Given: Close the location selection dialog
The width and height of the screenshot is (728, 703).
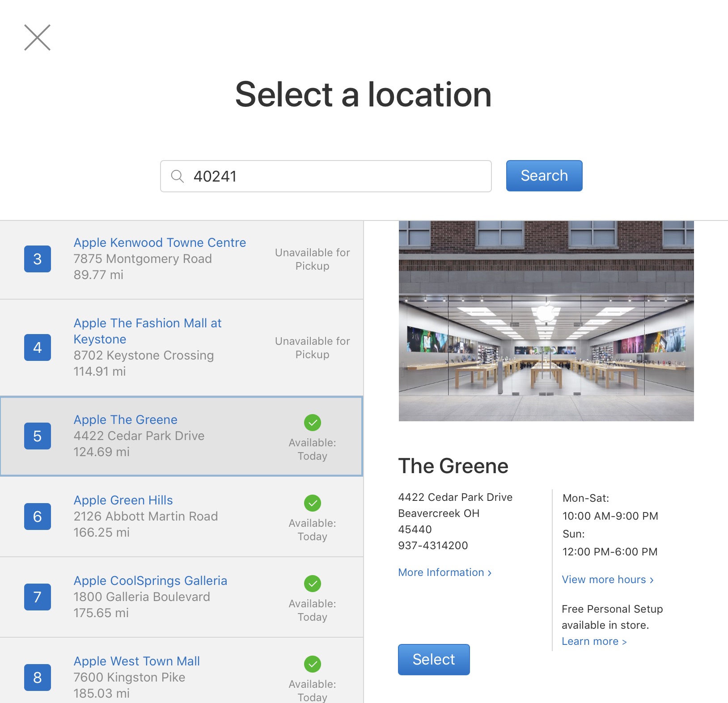Looking at the screenshot, I should click(x=37, y=38).
